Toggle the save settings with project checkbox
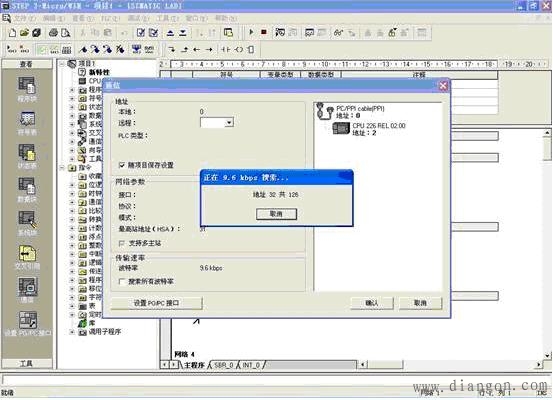 (122, 165)
